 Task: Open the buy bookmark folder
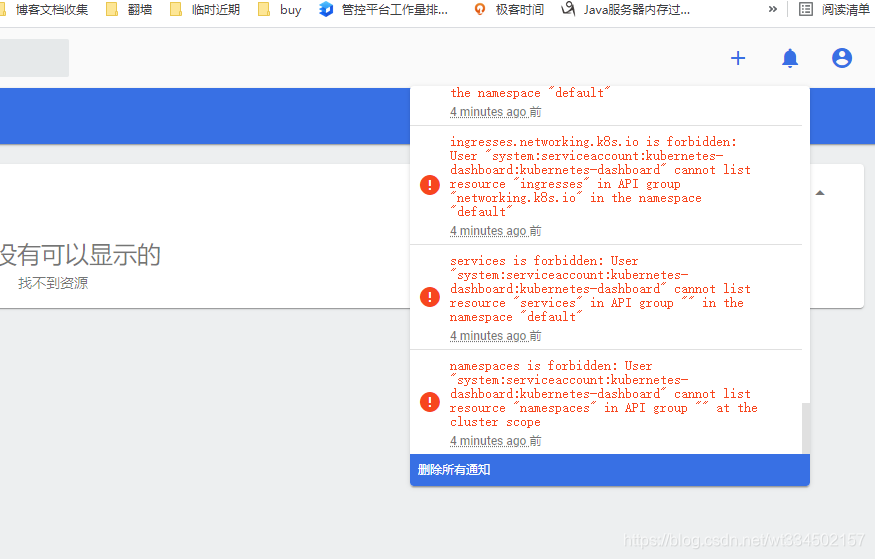[280, 9]
